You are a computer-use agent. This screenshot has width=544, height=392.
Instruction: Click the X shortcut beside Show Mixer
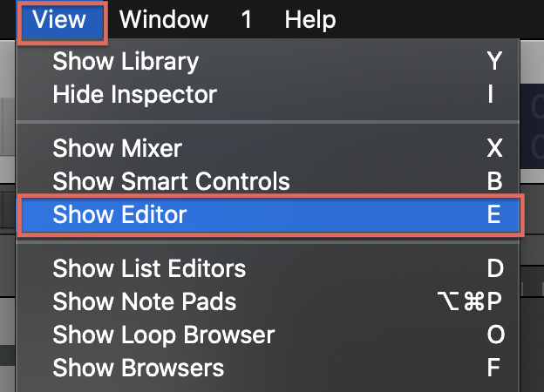click(494, 147)
